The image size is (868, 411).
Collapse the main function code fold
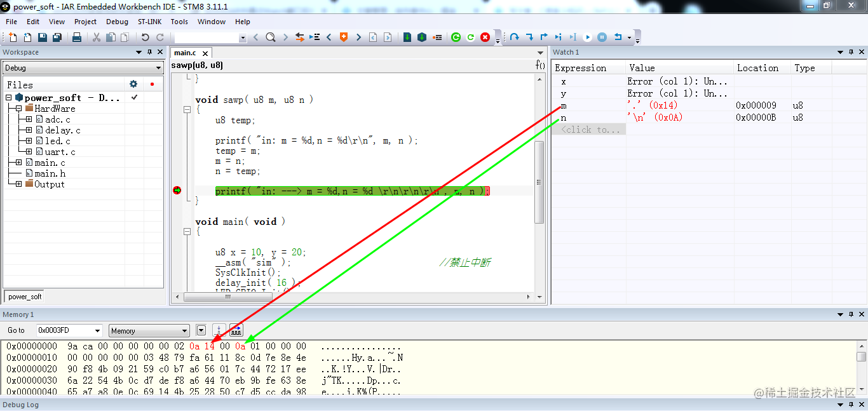pos(187,232)
